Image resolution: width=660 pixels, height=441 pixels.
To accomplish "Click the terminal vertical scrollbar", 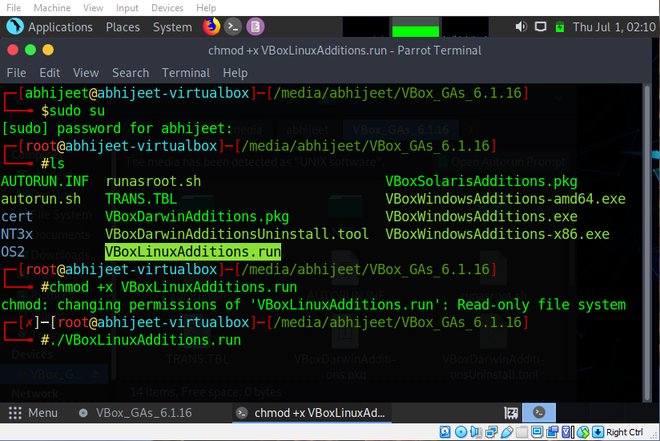I will [648, 242].
